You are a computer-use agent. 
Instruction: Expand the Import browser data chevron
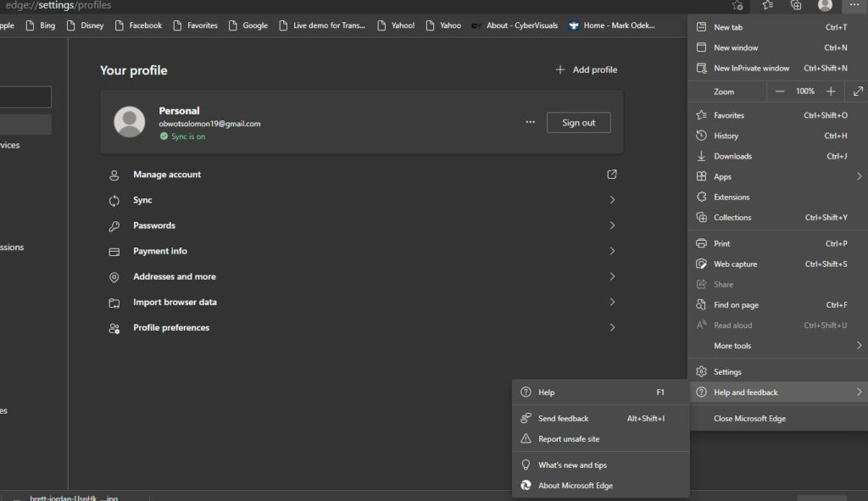[x=612, y=302]
